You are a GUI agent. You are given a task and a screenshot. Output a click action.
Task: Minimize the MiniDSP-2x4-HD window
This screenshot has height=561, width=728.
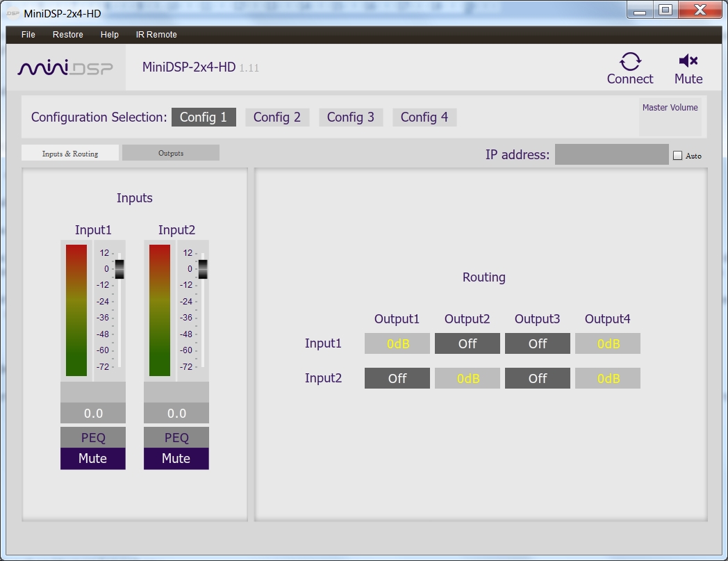640,10
